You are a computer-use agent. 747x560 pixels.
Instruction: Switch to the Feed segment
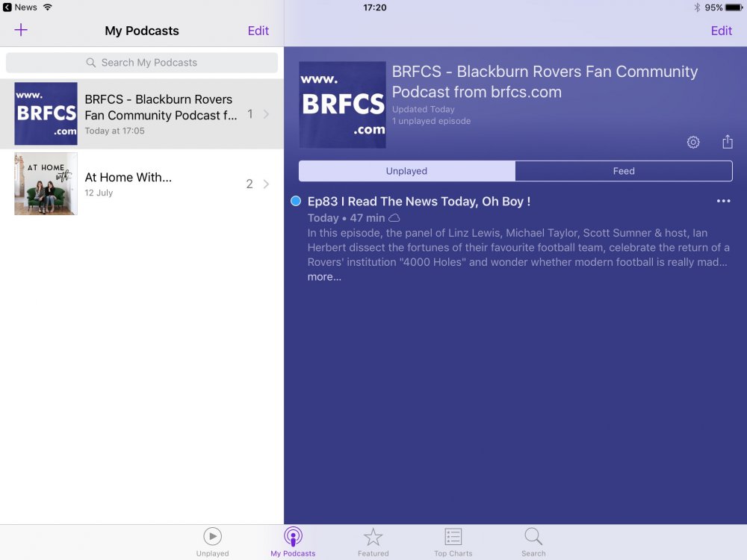click(624, 171)
